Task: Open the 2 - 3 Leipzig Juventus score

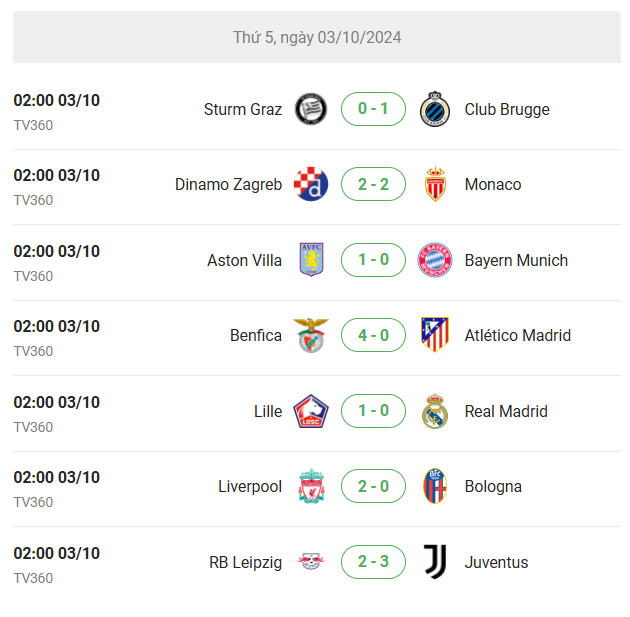Action: [x=373, y=562]
